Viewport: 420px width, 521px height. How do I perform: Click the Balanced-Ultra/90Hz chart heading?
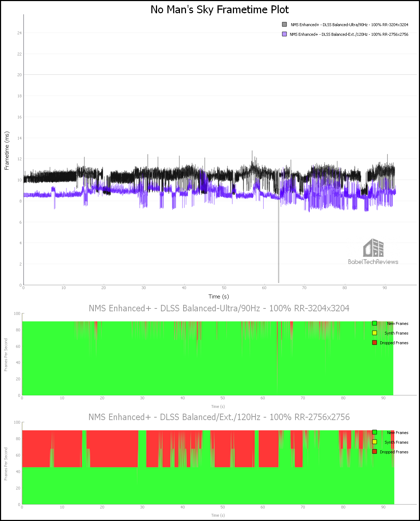coord(219,308)
